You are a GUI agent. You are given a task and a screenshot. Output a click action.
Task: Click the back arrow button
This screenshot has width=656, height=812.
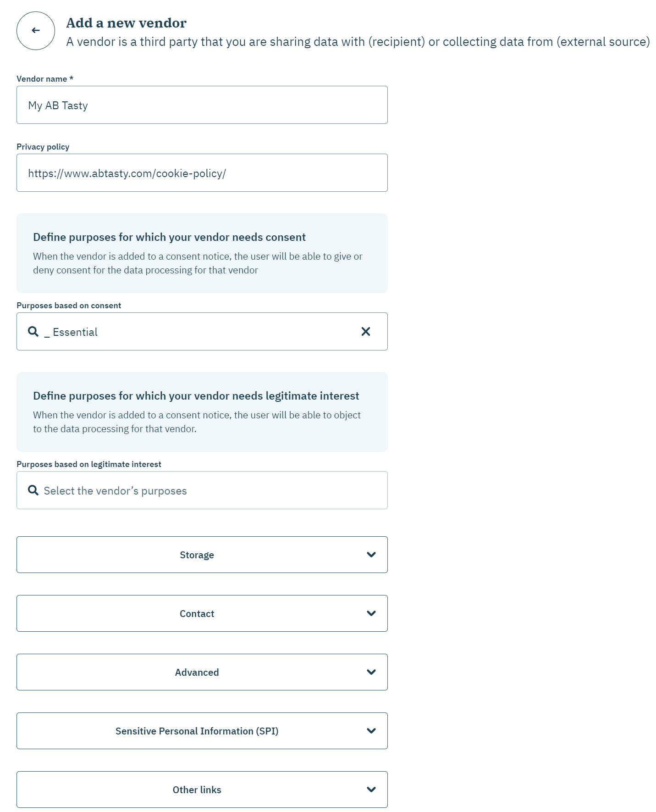pos(36,31)
